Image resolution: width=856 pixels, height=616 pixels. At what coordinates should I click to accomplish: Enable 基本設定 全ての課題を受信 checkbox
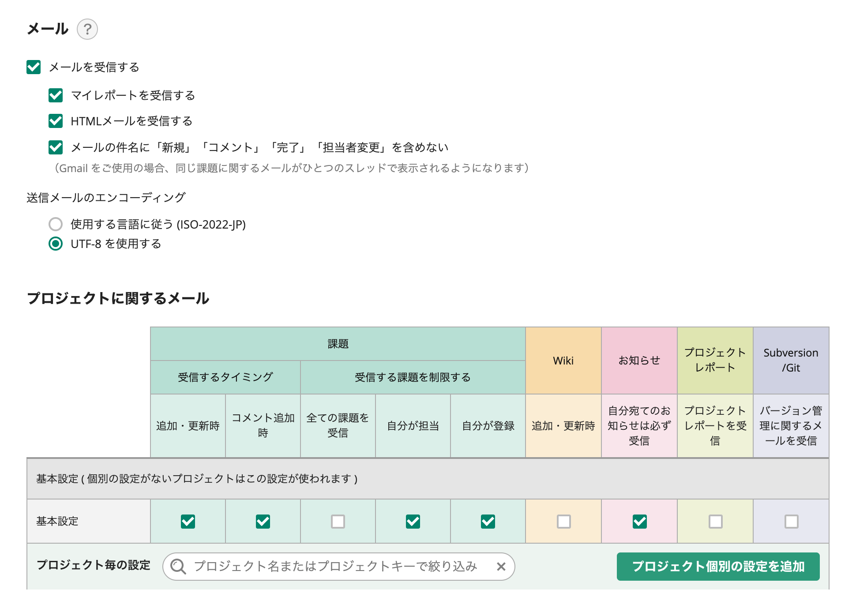coord(338,522)
